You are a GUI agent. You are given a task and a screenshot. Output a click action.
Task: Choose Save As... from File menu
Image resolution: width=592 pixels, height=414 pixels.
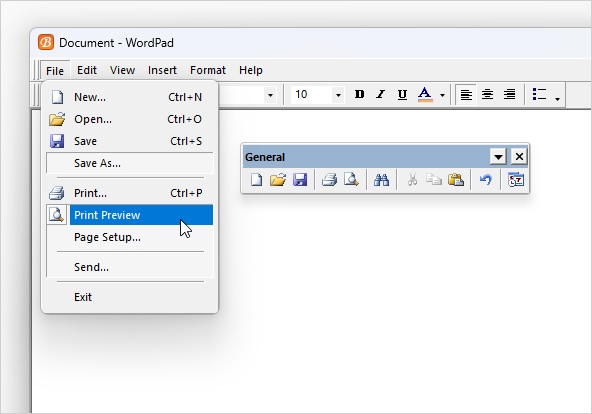130,163
